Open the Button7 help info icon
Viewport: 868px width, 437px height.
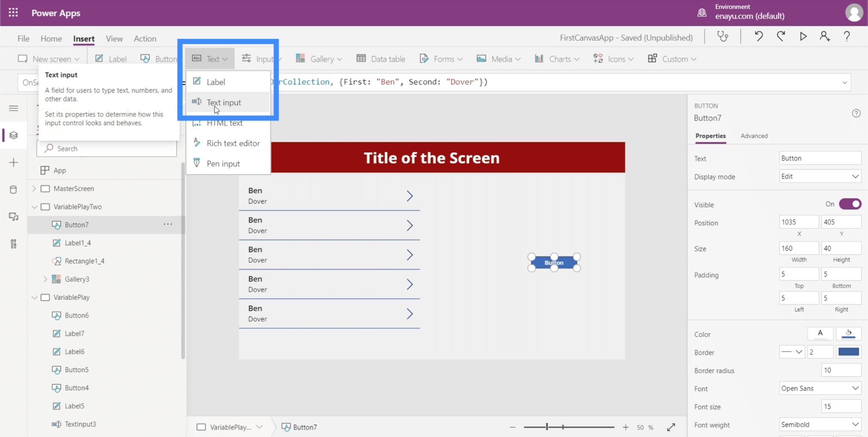point(856,113)
